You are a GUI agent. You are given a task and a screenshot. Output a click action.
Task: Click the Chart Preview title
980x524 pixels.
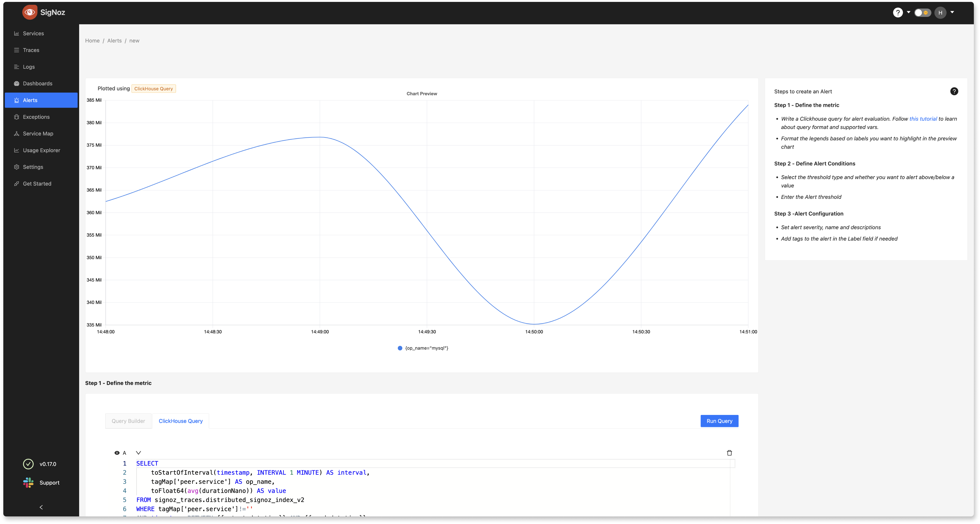pyautogui.click(x=422, y=94)
